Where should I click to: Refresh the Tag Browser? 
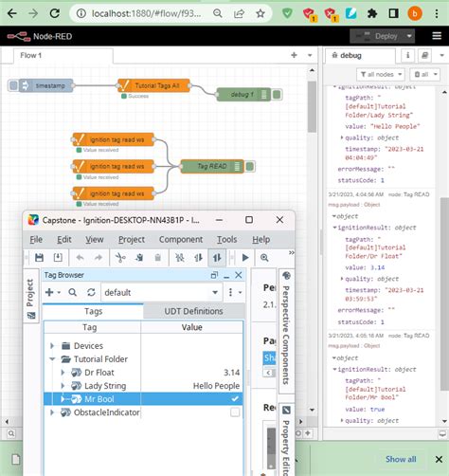pyautogui.click(x=91, y=292)
